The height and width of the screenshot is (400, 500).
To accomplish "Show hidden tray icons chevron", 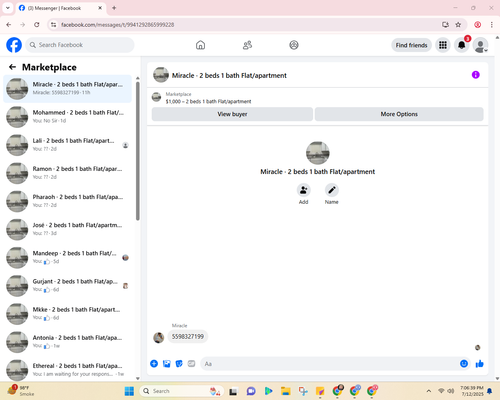I will (x=429, y=391).
